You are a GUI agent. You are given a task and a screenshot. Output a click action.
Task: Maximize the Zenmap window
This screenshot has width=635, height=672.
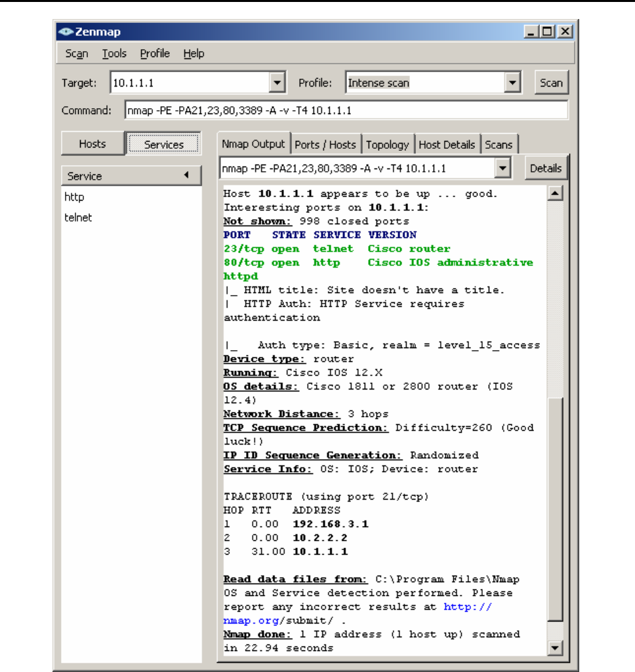(547, 31)
